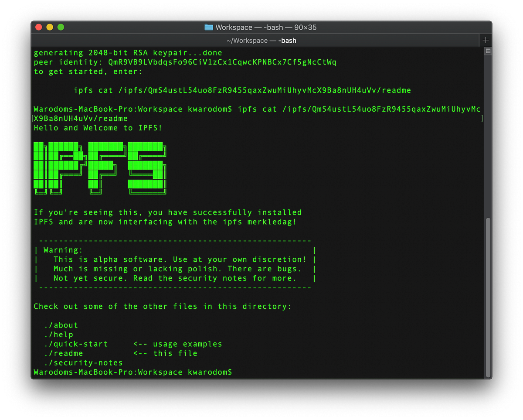Image resolution: width=523 pixels, height=420 pixels.
Task: Click the Workspace folder icon in the title bar
Action: [x=207, y=27]
